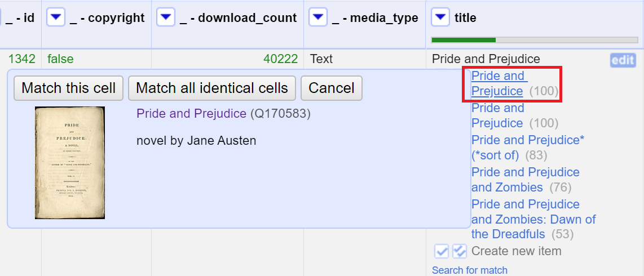Click the double-check icon beside Create new item
This screenshot has height=276, width=644.
pyautogui.click(x=459, y=251)
